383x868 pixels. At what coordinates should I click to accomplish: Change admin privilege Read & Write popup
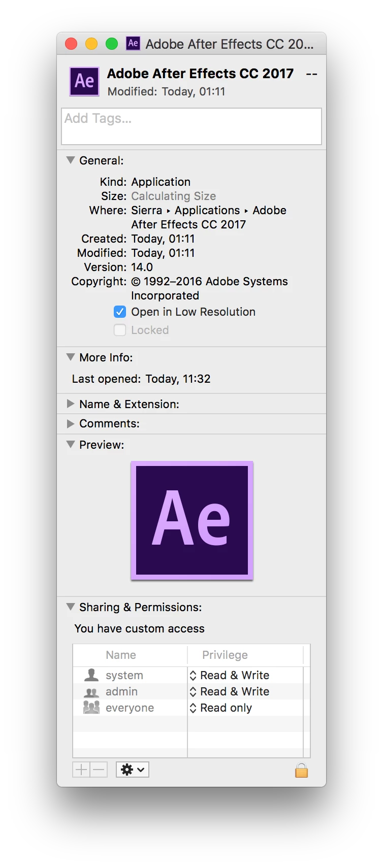coord(230,691)
